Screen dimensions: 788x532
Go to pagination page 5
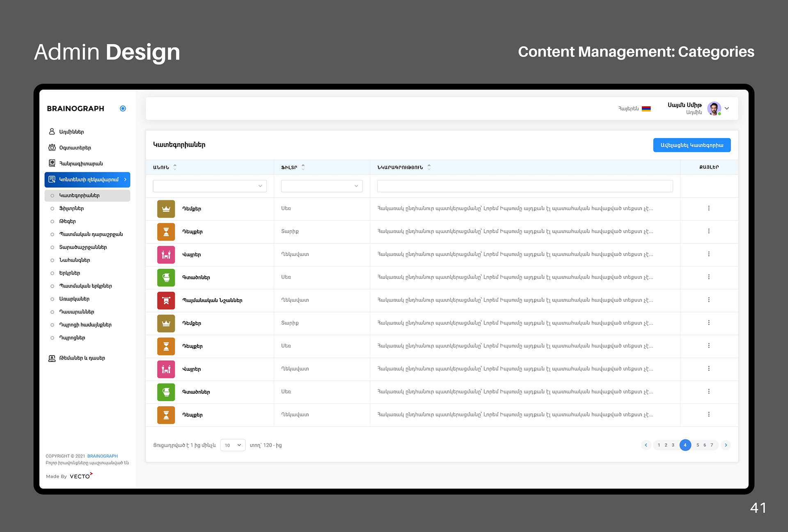click(x=698, y=445)
